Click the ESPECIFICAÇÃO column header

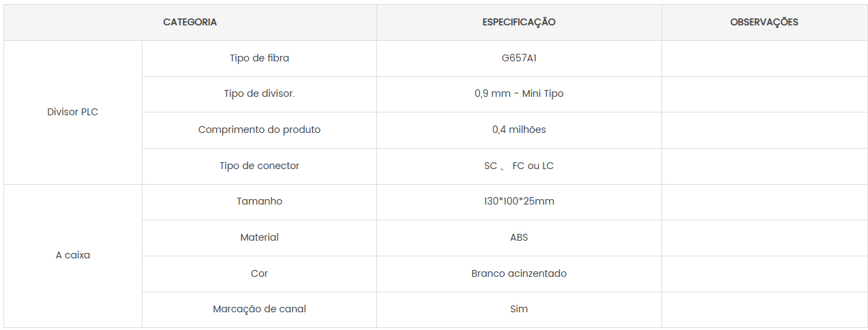click(x=519, y=22)
